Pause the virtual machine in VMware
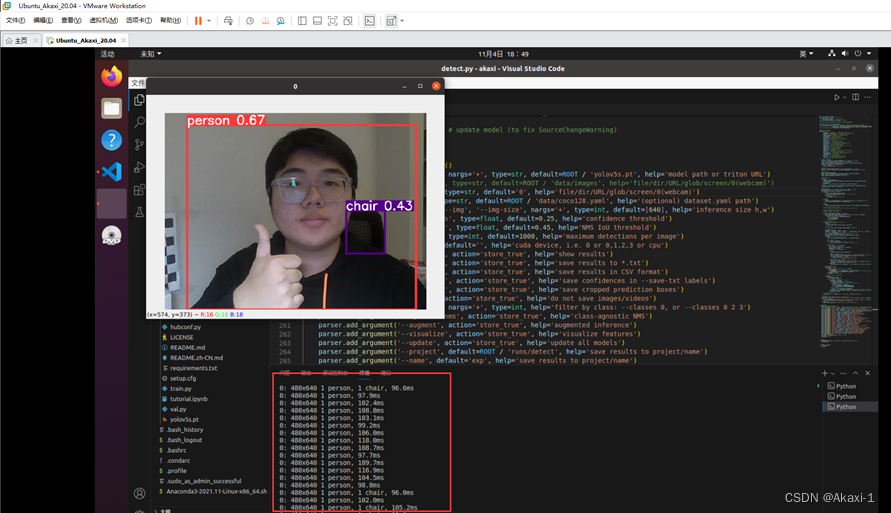This screenshot has height=513, width=891. pyautogui.click(x=198, y=21)
